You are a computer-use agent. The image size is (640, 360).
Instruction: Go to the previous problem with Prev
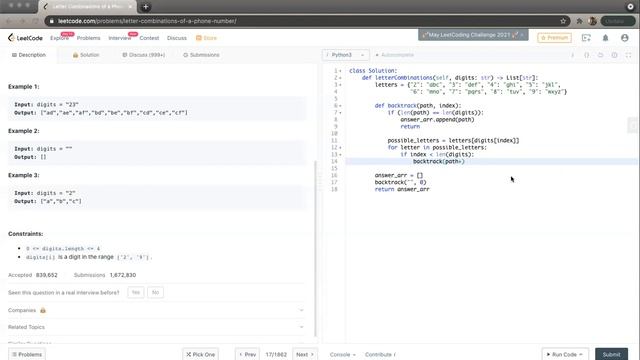(247, 354)
